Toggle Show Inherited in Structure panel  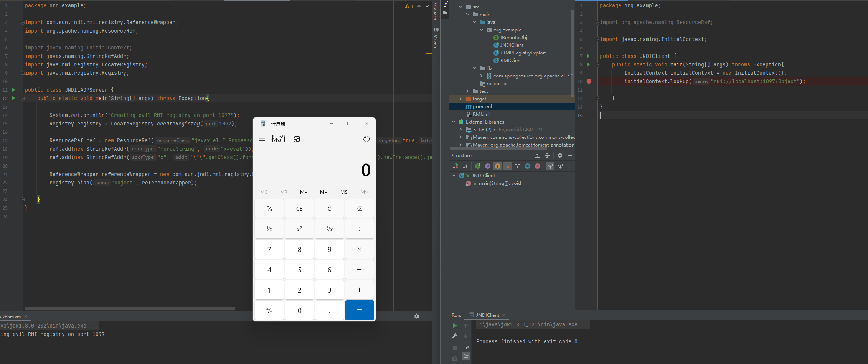tap(478, 166)
